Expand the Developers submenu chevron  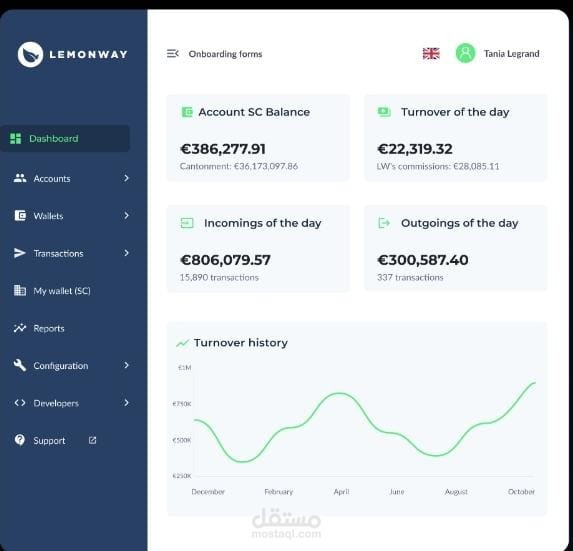tap(126, 403)
